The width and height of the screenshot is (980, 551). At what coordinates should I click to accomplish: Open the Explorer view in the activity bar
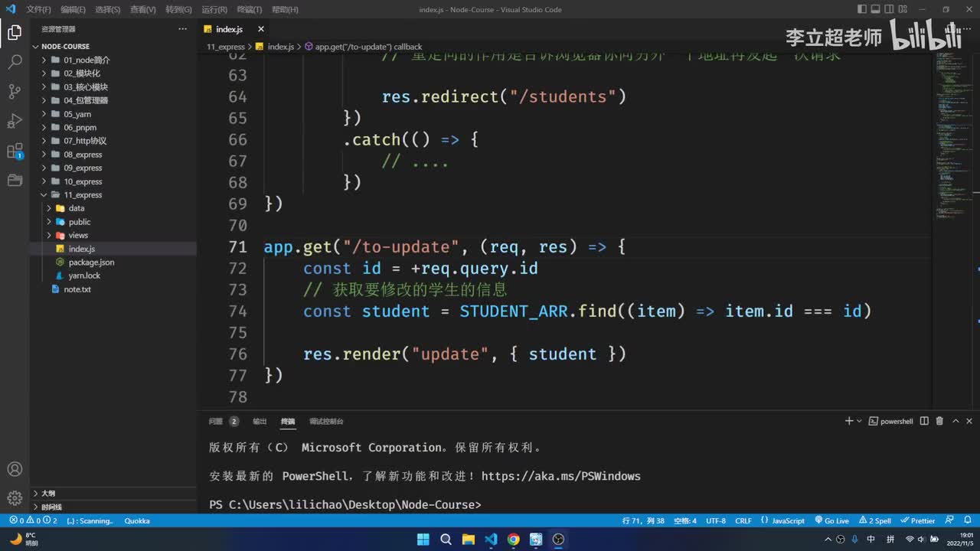tap(15, 33)
